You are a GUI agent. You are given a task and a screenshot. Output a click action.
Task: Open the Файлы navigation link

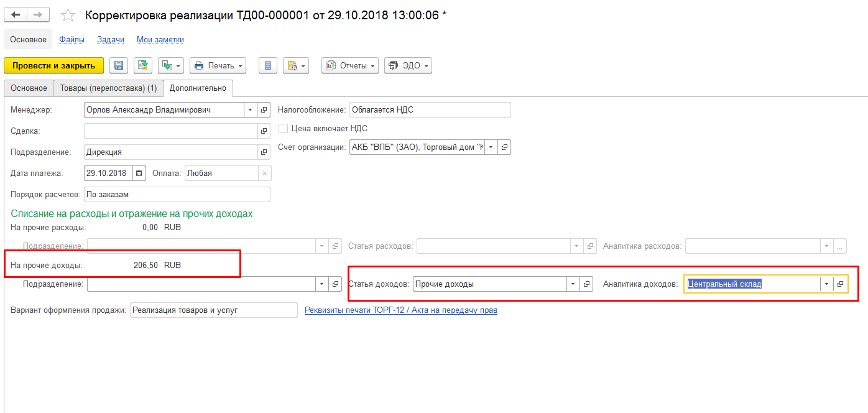tap(72, 39)
